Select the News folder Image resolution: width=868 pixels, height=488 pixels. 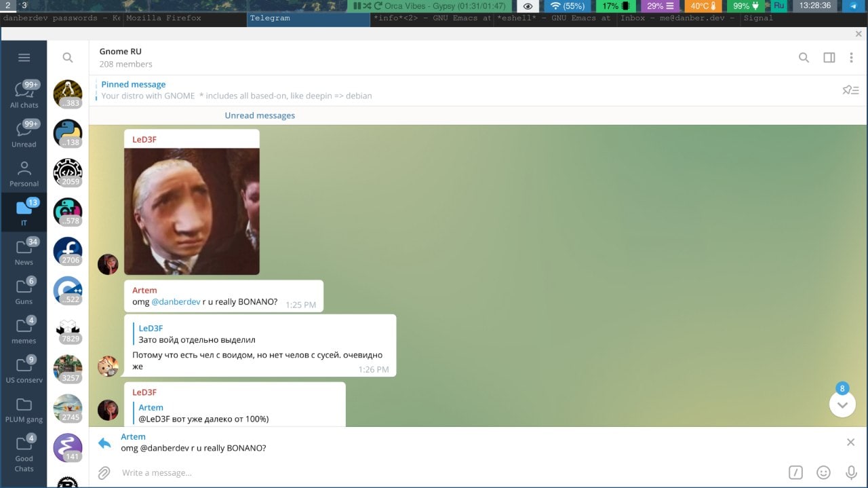(x=24, y=251)
